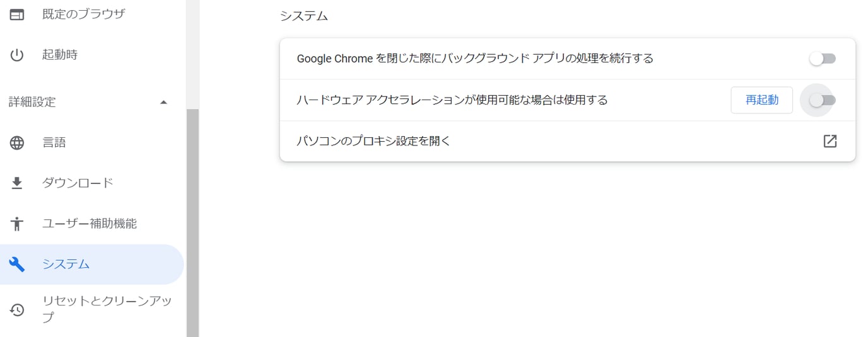Image resolution: width=868 pixels, height=337 pixels.
Task: Click the proxy settings external-link icon
Action: [x=830, y=141]
